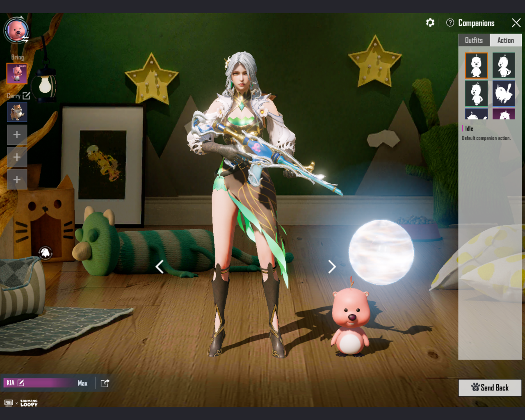Image resolution: width=525 pixels, height=420 pixels.
Task: Select the partially visible dark blue action thumbnail
Action: 476,114
